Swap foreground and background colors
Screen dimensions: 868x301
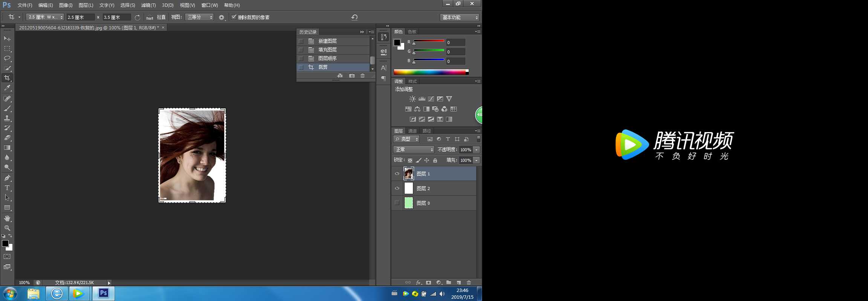click(x=10, y=236)
